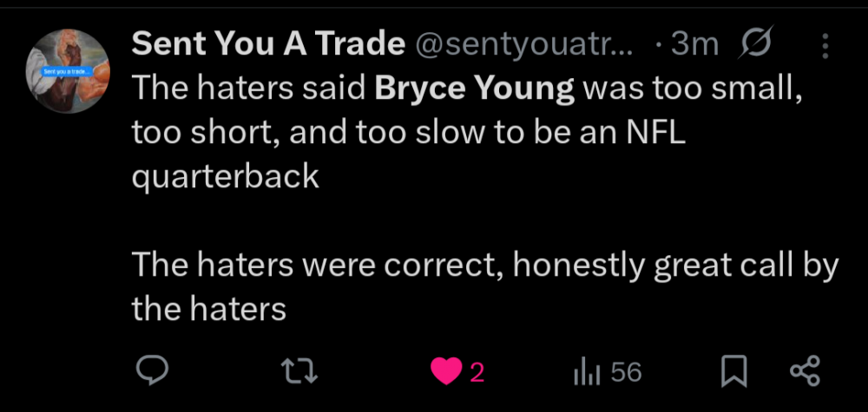Open the three-dot more options menu
The height and width of the screenshot is (412, 868).
coord(825,47)
